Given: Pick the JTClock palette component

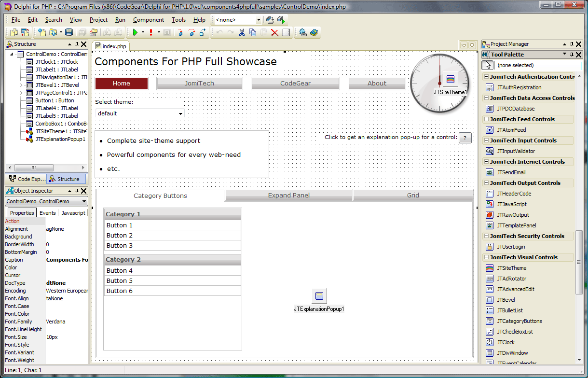Looking at the screenshot, I should 506,342.
